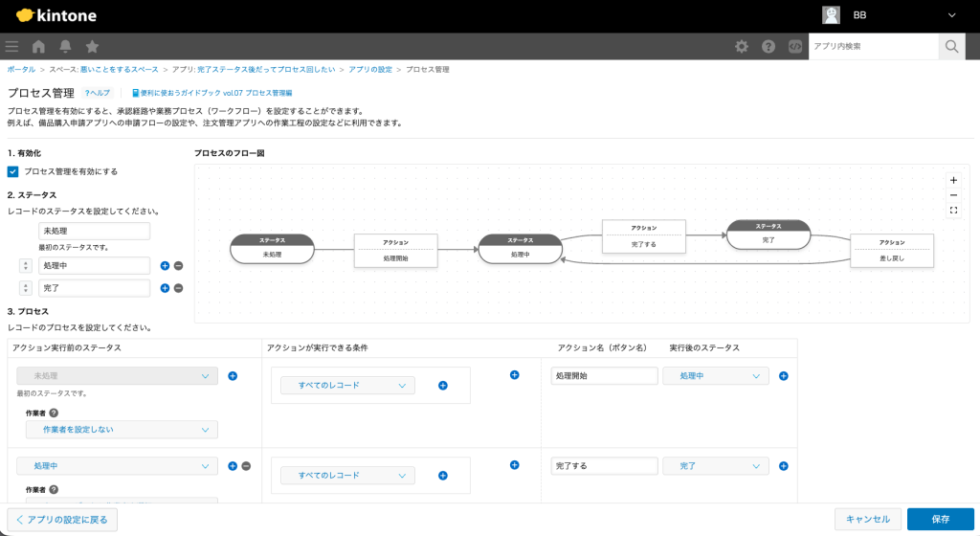Click 処理開始 action name field
The width and height of the screenshot is (980, 536).
(x=604, y=376)
